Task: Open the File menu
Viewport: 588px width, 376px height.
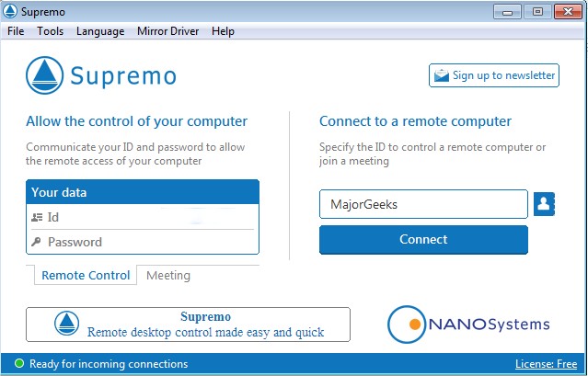Action: (x=17, y=31)
